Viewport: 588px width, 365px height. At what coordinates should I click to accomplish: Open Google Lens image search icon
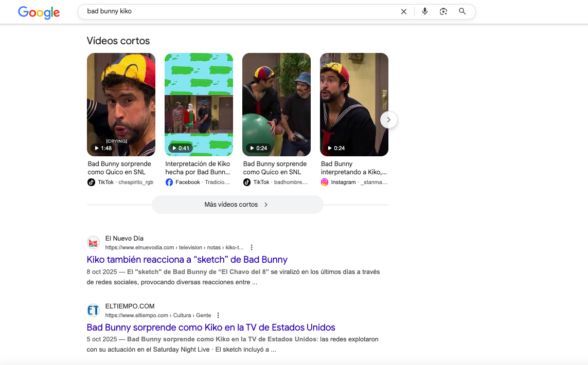coord(443,11)
